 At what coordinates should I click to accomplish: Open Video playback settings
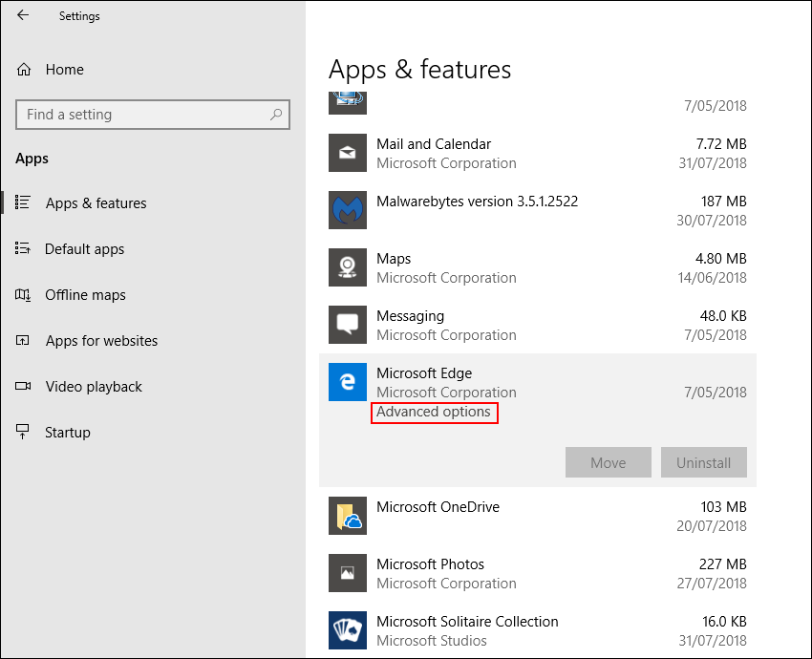(x=94, y=387)
